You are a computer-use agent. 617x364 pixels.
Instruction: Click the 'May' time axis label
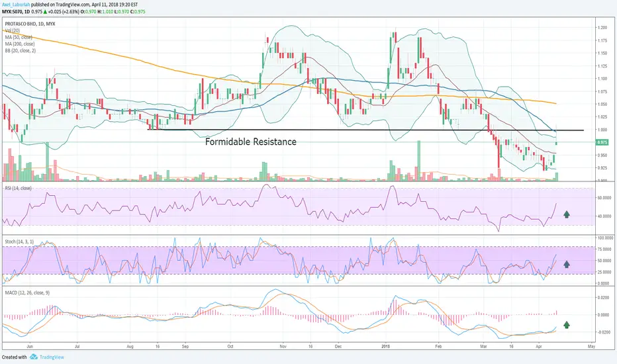[591, 347]
